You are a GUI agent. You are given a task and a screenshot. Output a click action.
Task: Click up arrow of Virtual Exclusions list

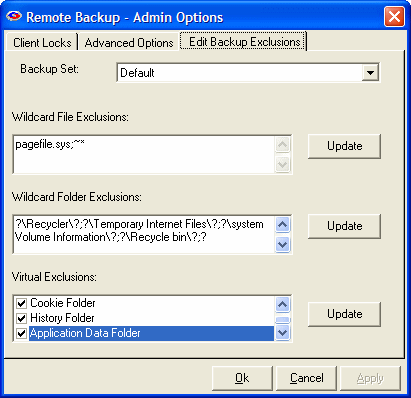click(282, 304)
